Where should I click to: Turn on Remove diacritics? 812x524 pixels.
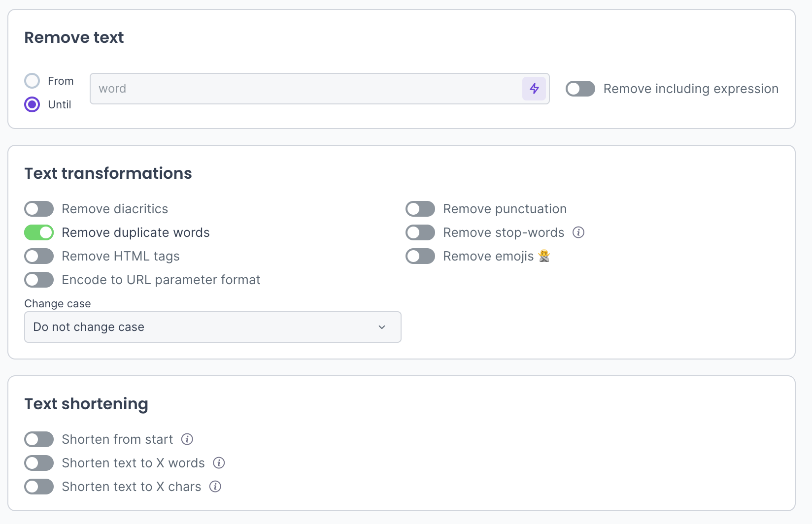coord(39,209)
